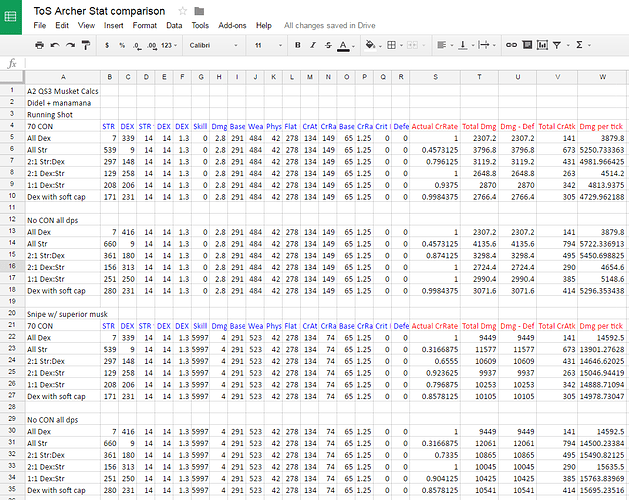Open the Calibri font dropdown
629x500 pixels.
pos(212,45)
